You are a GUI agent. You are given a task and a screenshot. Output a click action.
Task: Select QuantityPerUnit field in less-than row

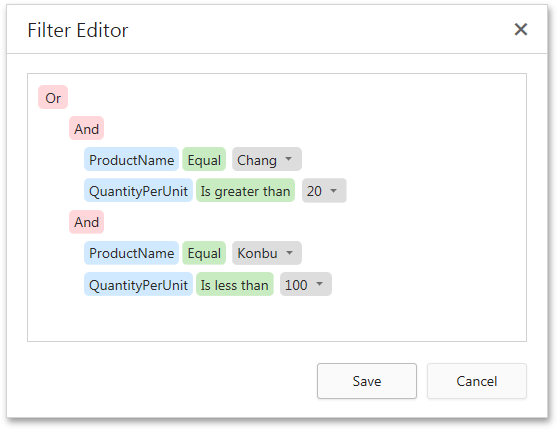138,284
